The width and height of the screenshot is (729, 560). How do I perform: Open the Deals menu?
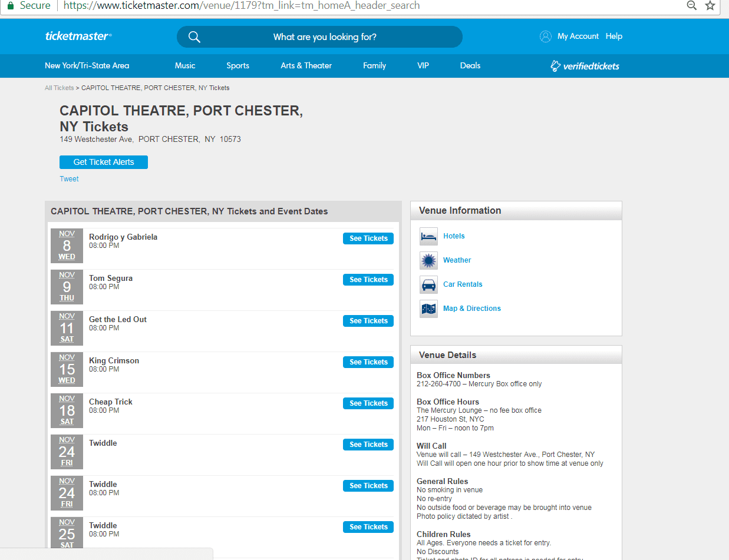(x=470, y=65)
